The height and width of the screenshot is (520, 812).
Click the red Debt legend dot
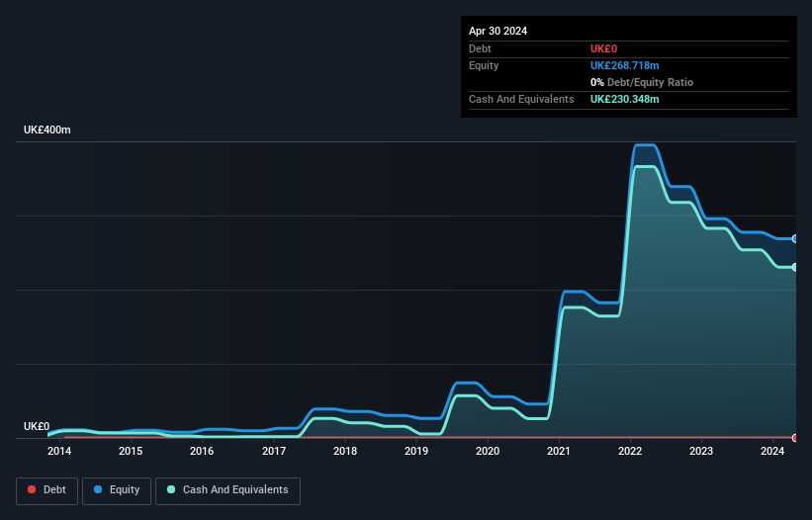[32, 489]
